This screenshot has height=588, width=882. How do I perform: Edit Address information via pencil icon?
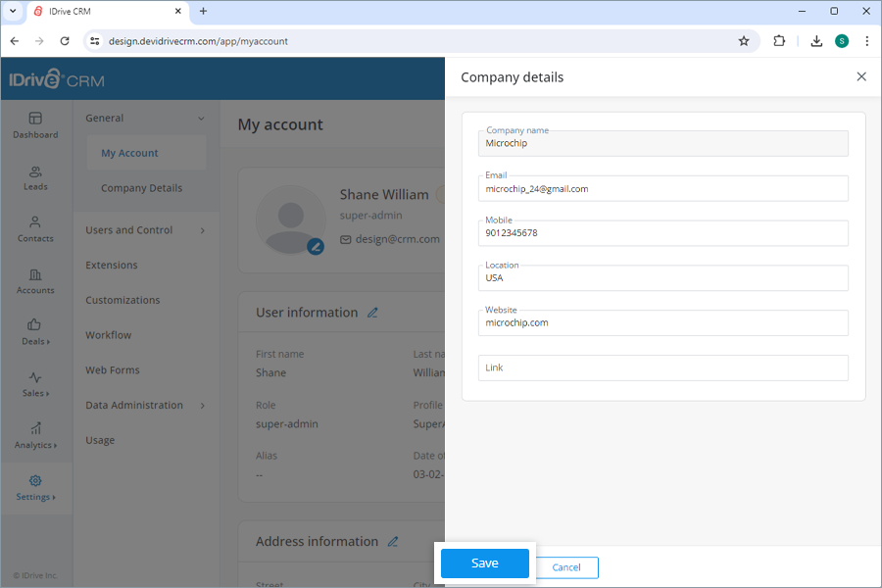point(394,540)
